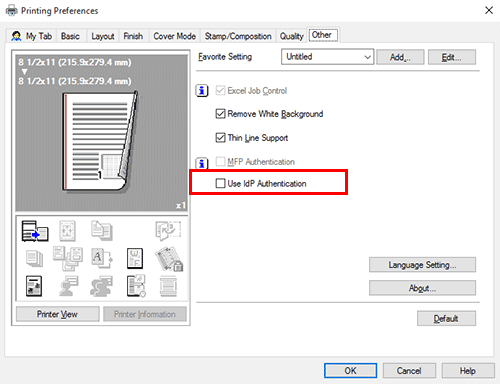Uncheck Thin Line Support

[x=220, y=138]
